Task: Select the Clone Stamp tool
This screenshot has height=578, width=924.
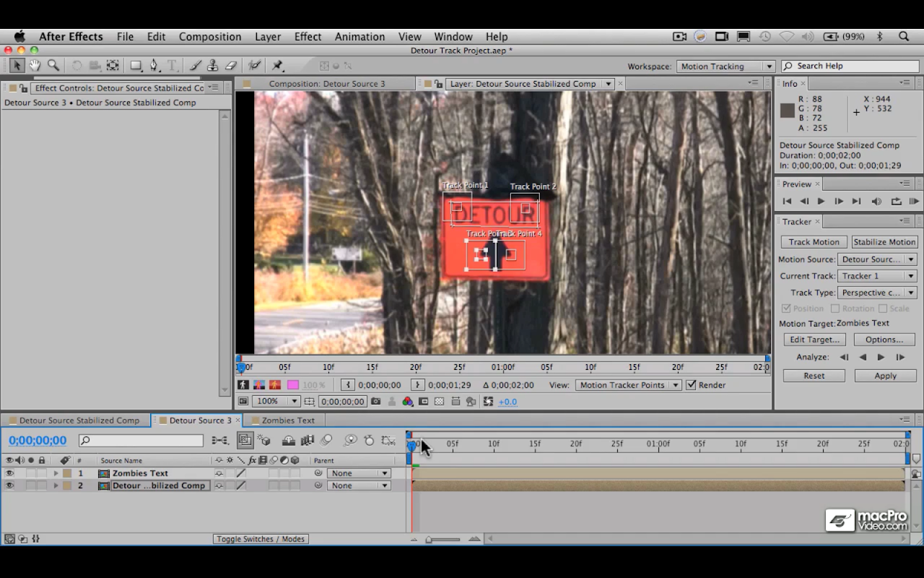Action: [x=213, y=66]
